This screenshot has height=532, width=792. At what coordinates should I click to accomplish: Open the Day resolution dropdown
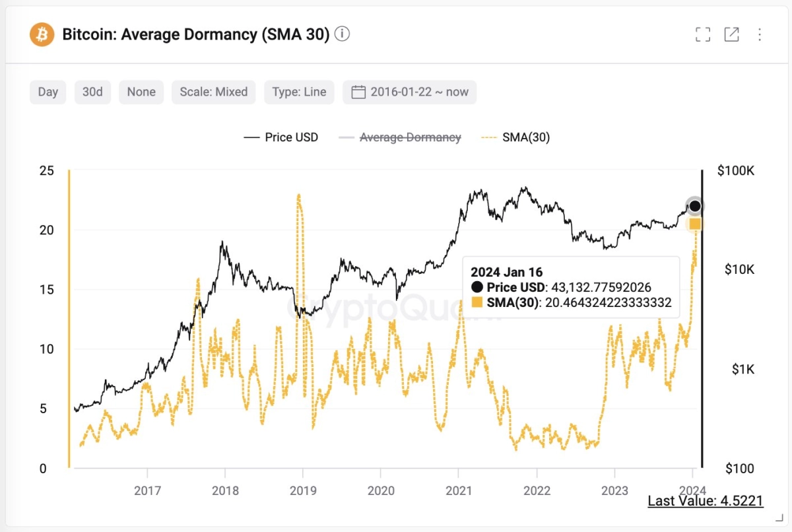48,92
